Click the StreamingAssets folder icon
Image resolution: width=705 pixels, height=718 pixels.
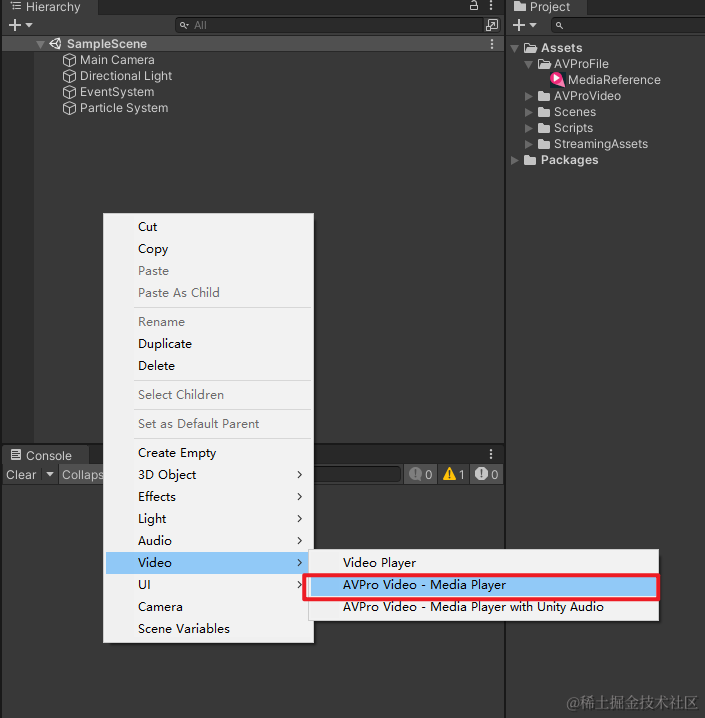pos(544,144)
